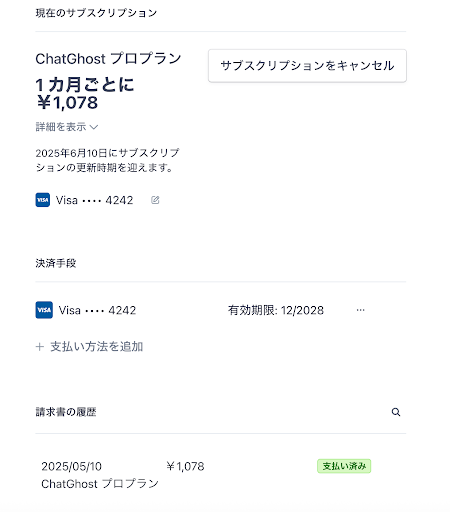The image size is (450, 512).
Task: Click the 決済手段 section heading
Action: tap(56, 263)
